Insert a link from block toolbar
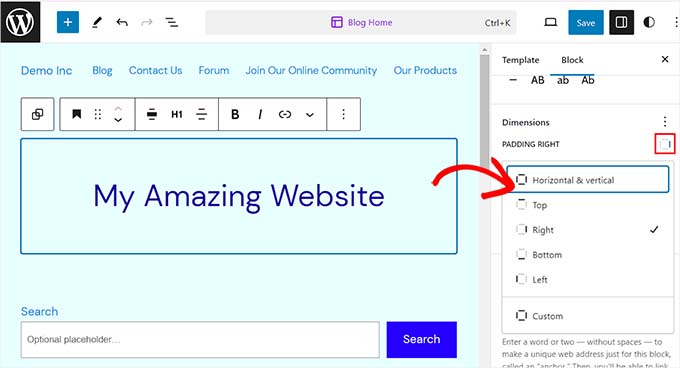 [284, 114]
